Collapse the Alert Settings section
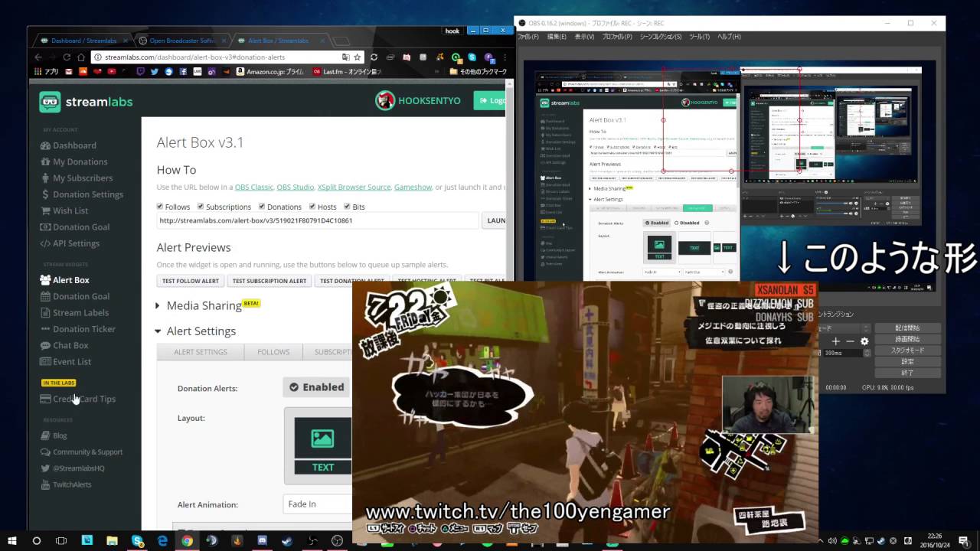The width and height of the screenshot is (980, 551). coord(196,331)
